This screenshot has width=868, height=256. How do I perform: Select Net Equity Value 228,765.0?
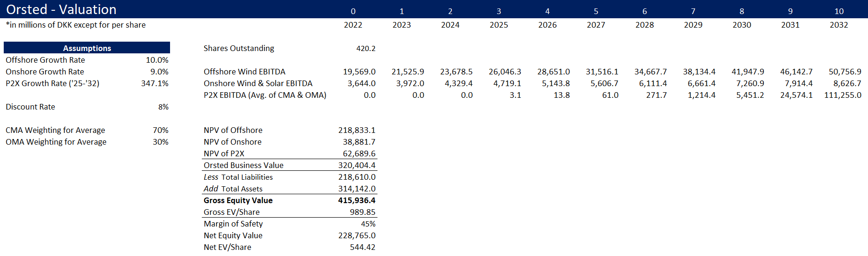357,235
